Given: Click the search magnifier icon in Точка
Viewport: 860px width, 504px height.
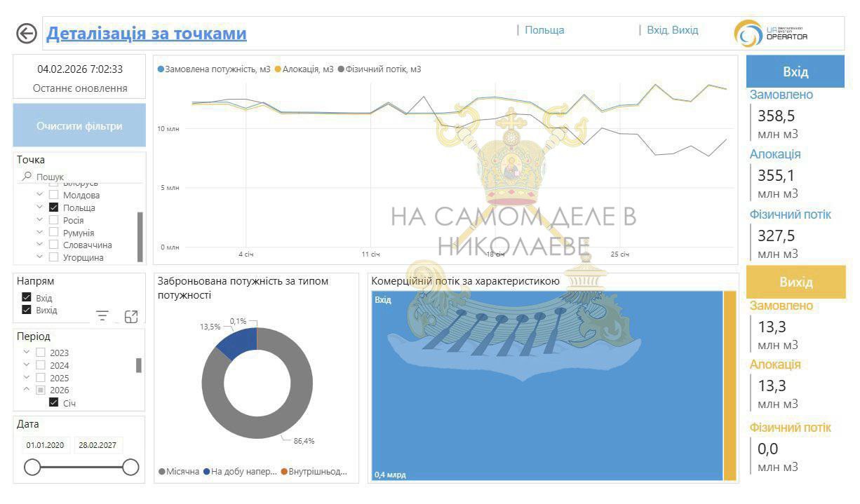Looking at the screenshot, I should click(x=27, y=177).
